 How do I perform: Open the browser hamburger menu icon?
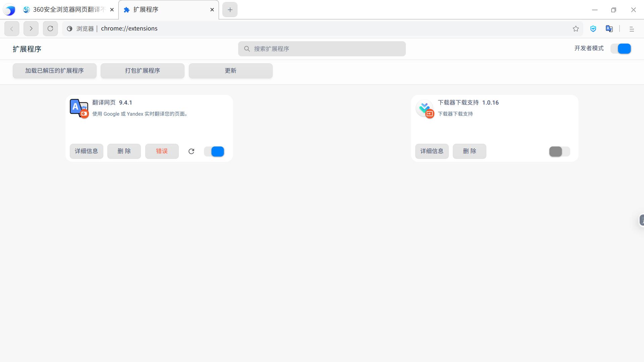632,29
